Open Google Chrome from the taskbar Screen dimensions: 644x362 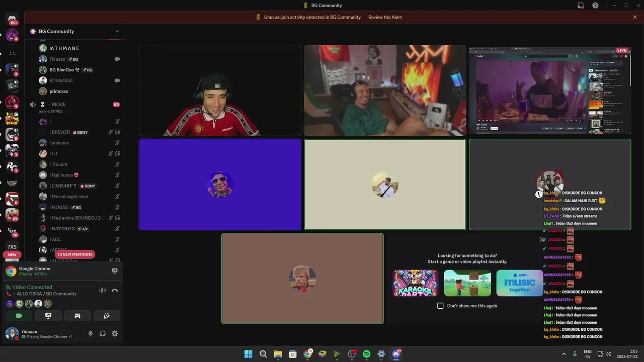click(x=307, y=354)
